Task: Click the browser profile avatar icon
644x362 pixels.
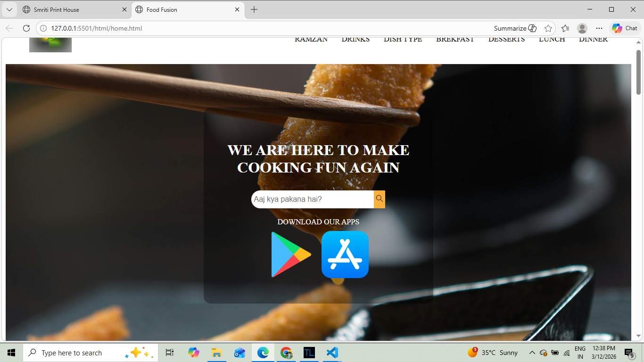Action: [x=582, y=28]
